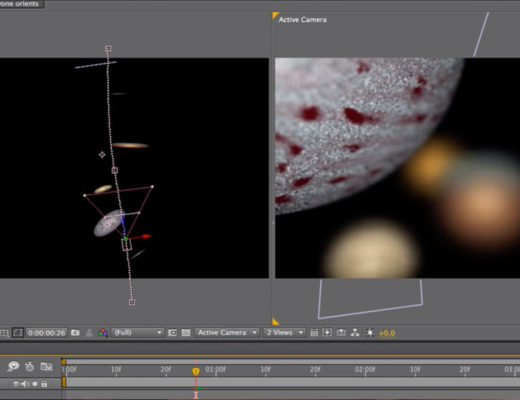
Task: Click the 01:00f mark on the time ruler
Action: tap(216, 369)
